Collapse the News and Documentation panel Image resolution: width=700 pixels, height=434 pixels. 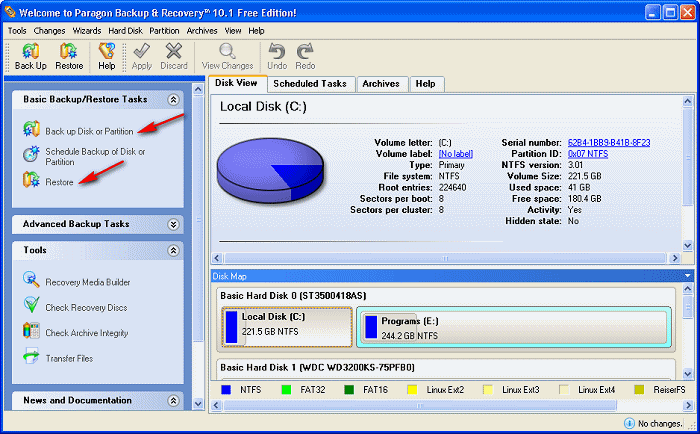(173, 401)
